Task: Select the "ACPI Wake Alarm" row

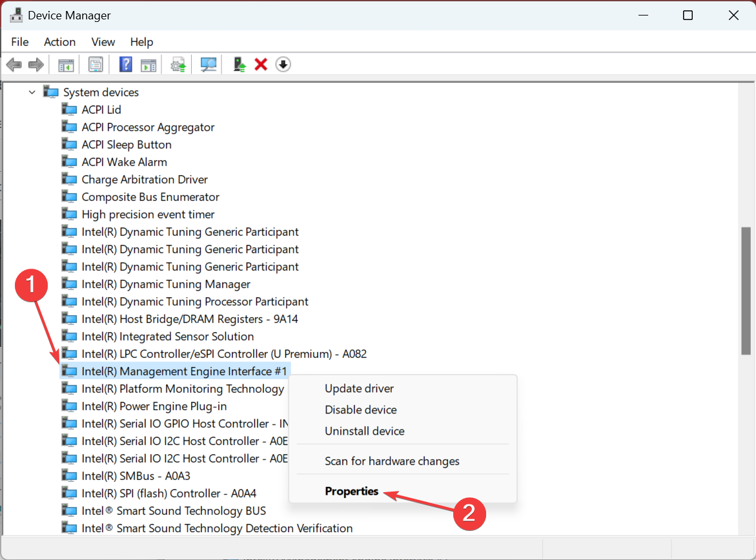Action: pyautogui.click(x=125, y=162)
